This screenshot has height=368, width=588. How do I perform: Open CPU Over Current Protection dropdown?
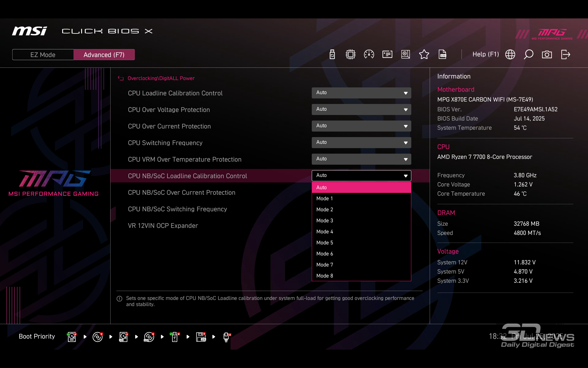click(361, 126)
